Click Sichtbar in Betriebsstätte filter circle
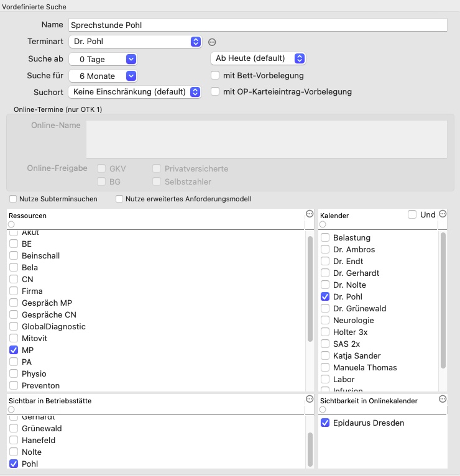Viewport: 460px width, 476px height. 11,410
